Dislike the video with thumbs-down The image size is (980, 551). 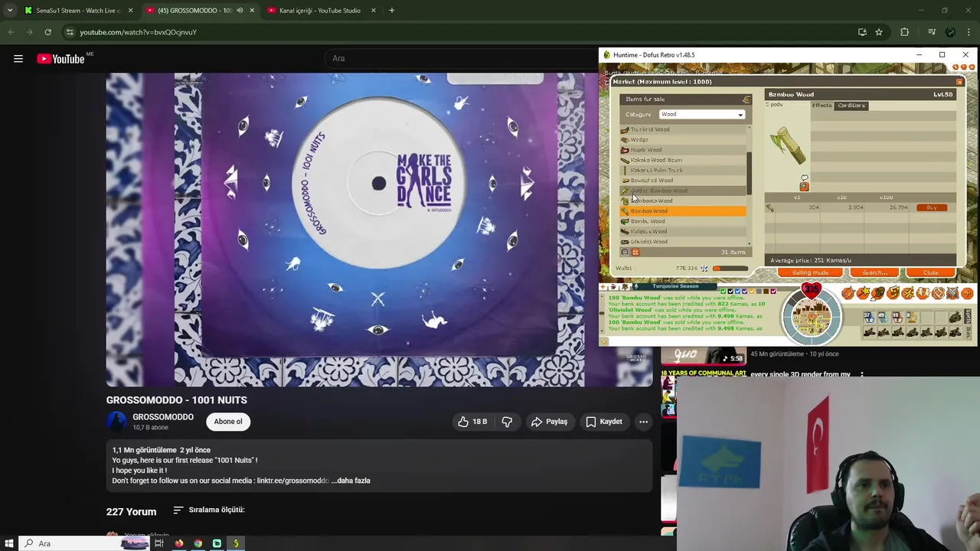point(507,422)
